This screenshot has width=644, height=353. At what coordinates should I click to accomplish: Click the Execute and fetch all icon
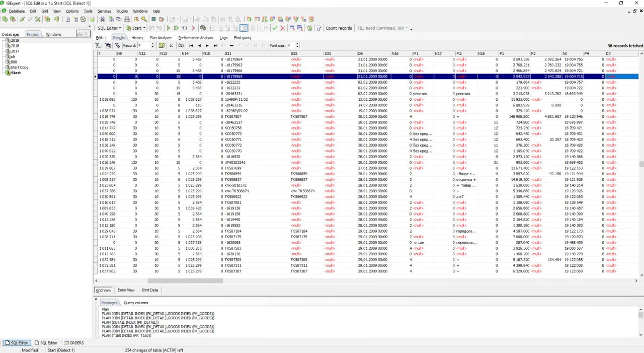click(176, 28)
